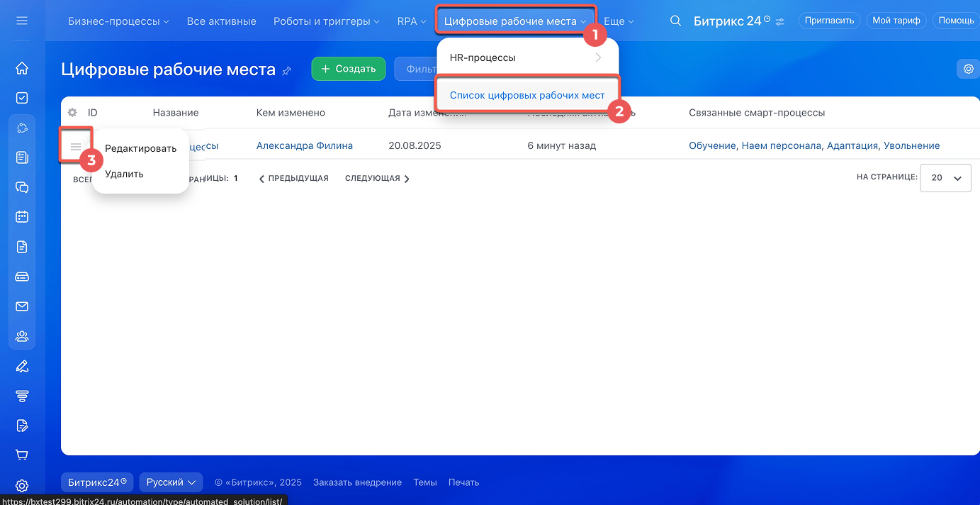Click the shopping cart icon in the sidebar
Viewport: 980px width, 505px height.
click(x=22, y=455)
